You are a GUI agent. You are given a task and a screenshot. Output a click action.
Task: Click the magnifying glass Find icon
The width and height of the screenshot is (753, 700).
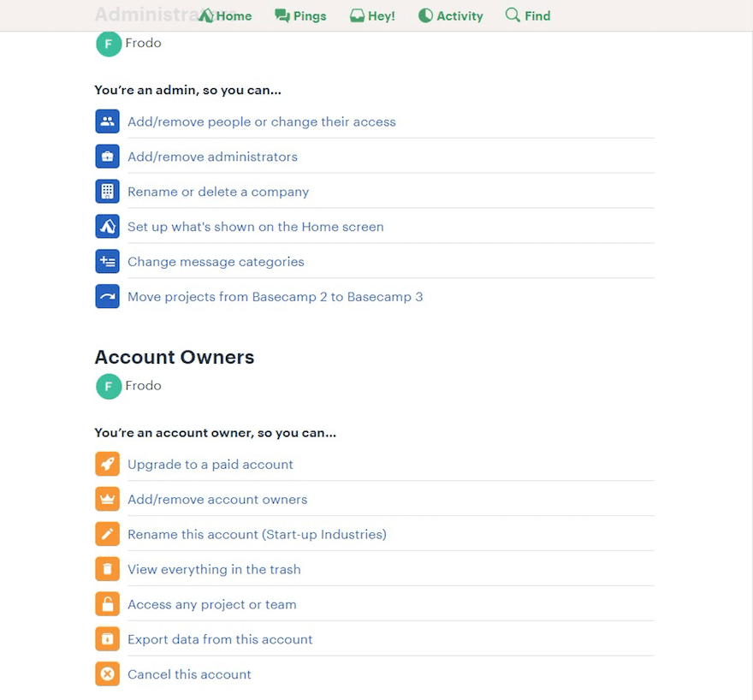coord(513,15)
